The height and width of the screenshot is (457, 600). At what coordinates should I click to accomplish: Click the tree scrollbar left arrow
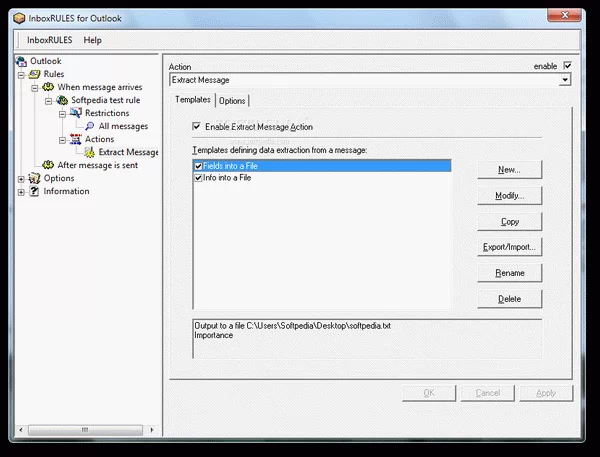coord(21,430)
